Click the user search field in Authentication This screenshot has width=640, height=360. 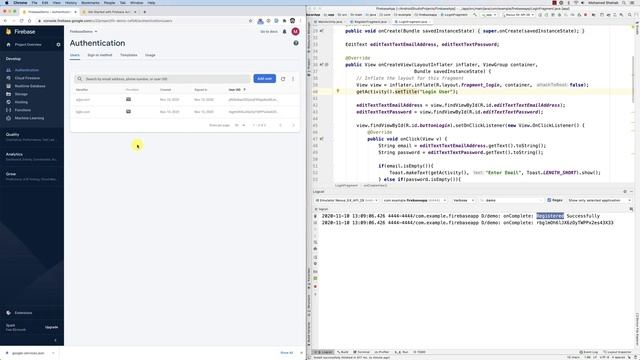click(x=162, y=79)
